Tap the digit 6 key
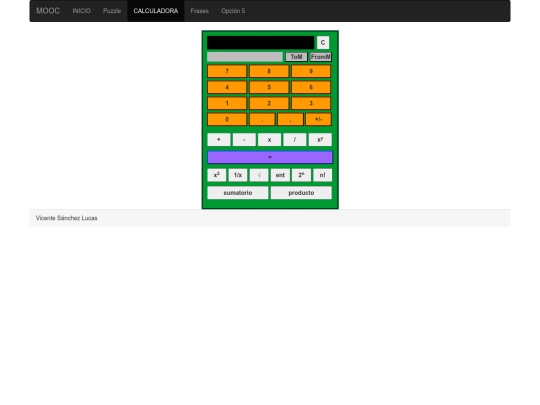Image resolution: width=540 pixels, height=405 pixels. [311, 87]
